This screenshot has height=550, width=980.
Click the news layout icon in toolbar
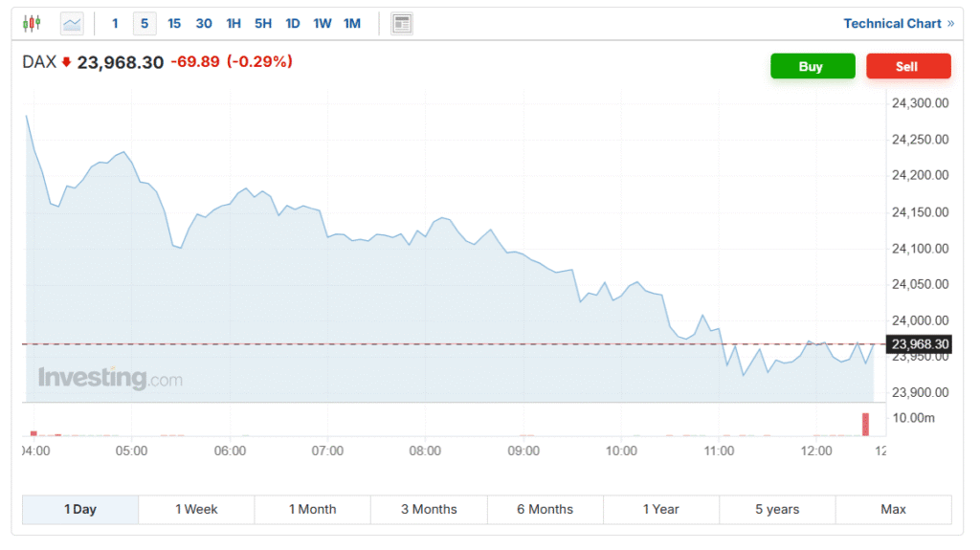tap(402, 24)
